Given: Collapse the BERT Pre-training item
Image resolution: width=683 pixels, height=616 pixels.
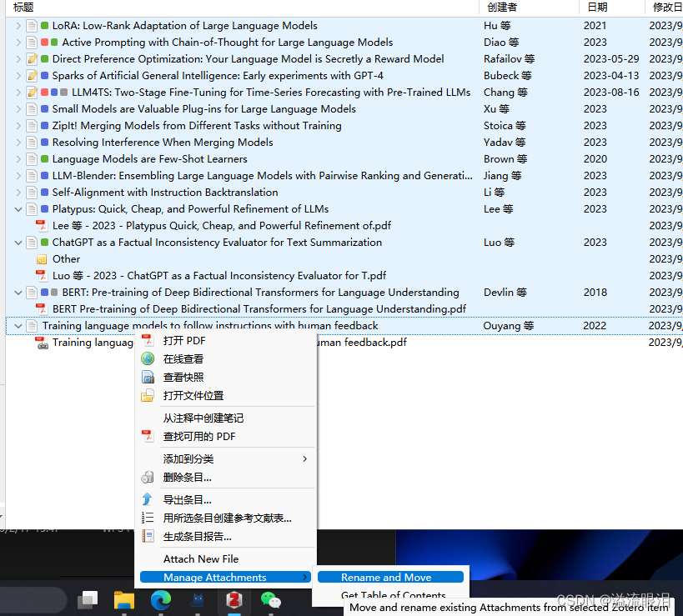Looking at the screenshot, I should pyautogui.click(x=18, y=293).
